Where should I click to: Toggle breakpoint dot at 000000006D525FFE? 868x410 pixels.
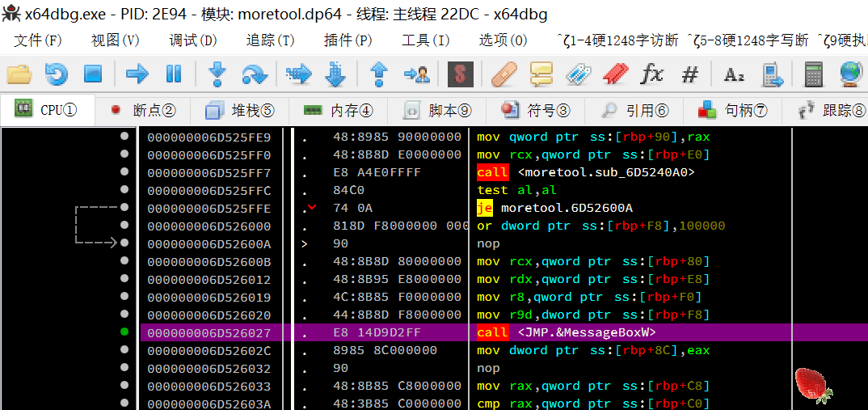click(x=124, y=207)
